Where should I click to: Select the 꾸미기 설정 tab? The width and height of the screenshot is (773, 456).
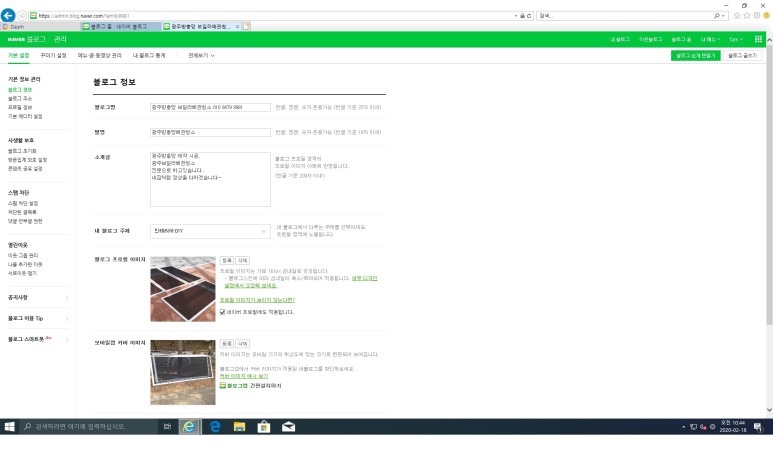click(x=53, y=55)
